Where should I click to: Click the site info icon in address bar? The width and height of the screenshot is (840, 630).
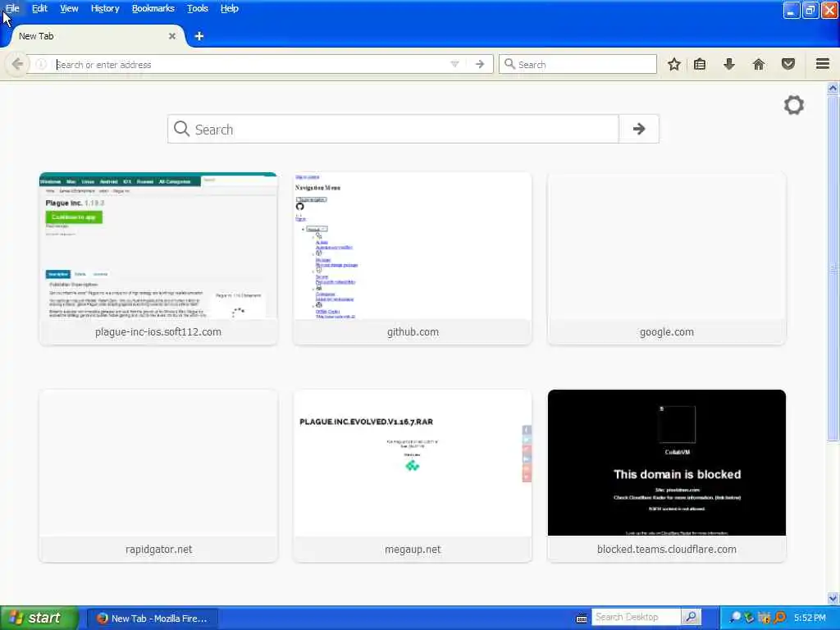point(41,64)
